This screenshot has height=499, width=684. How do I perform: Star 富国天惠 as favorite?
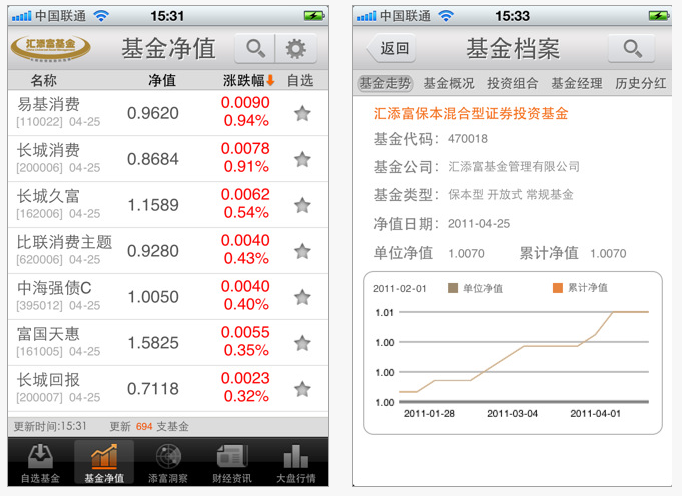[302, 343]
